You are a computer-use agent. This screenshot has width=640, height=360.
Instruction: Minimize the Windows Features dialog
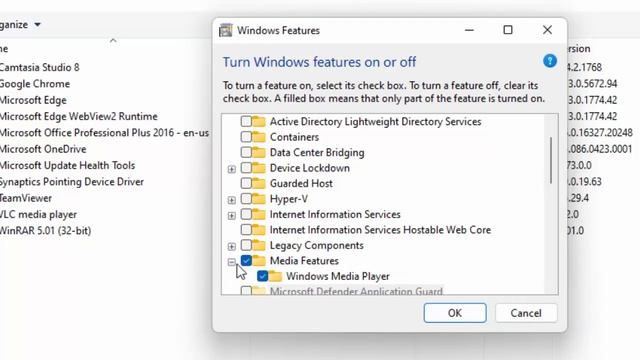coord(469,30)
